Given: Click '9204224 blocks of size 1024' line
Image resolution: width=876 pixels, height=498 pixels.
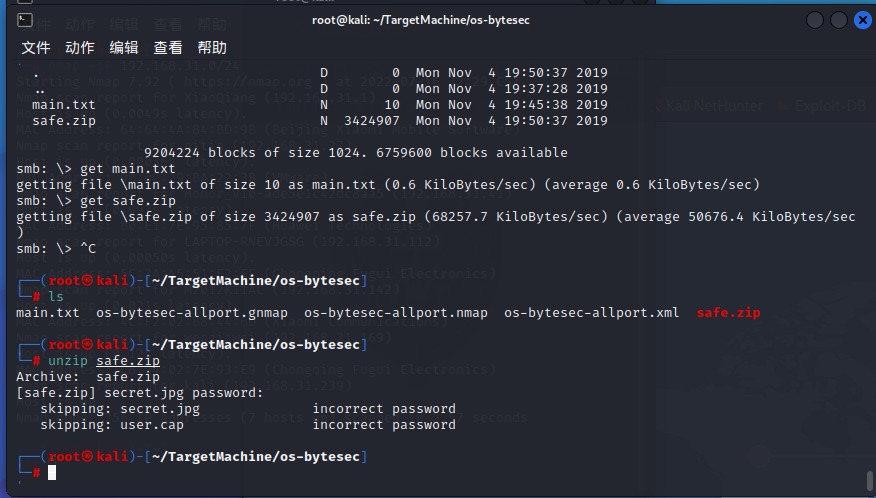Looking at the screenshot, I should coord(356,153).
